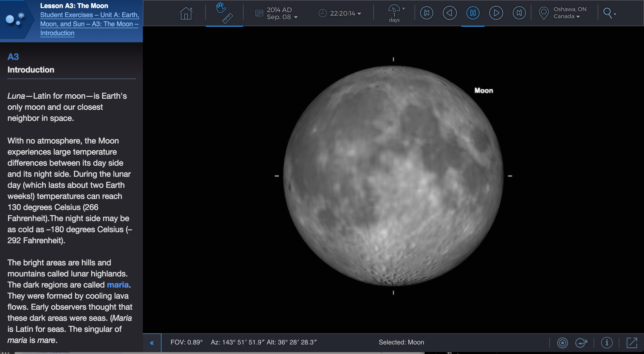This screenshot has height=354, width=644.
Task: Click the orbit arrow icon in status bar
Action: [581, 343]
